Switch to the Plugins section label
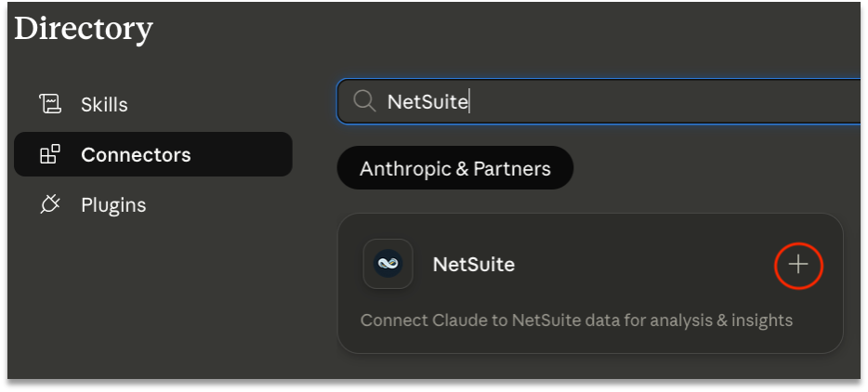This screenshot has height=392, width=868. pyautogui.click(x=113, y=205)
